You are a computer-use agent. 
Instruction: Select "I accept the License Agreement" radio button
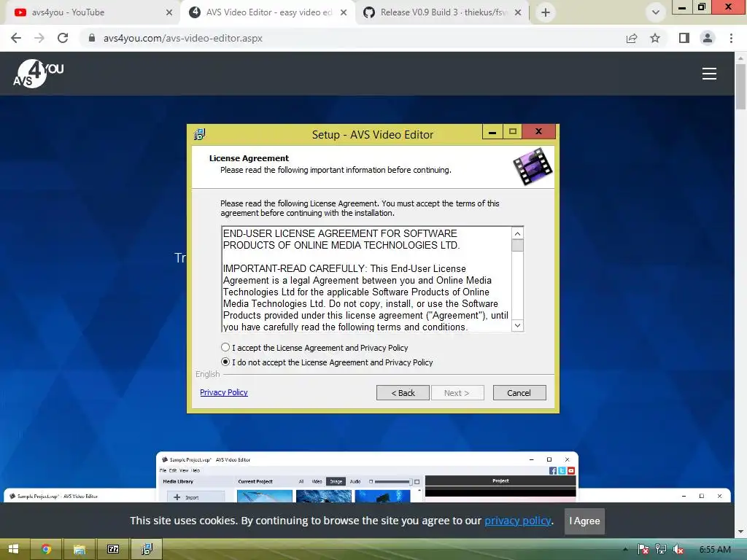(x=225, y=348)
